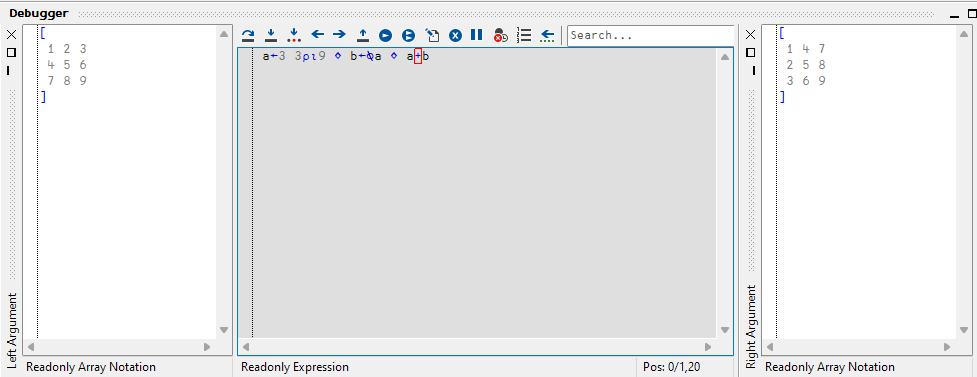Click the continue all threads icon
Screen dimensions: 977x377
tap(408, 36)
